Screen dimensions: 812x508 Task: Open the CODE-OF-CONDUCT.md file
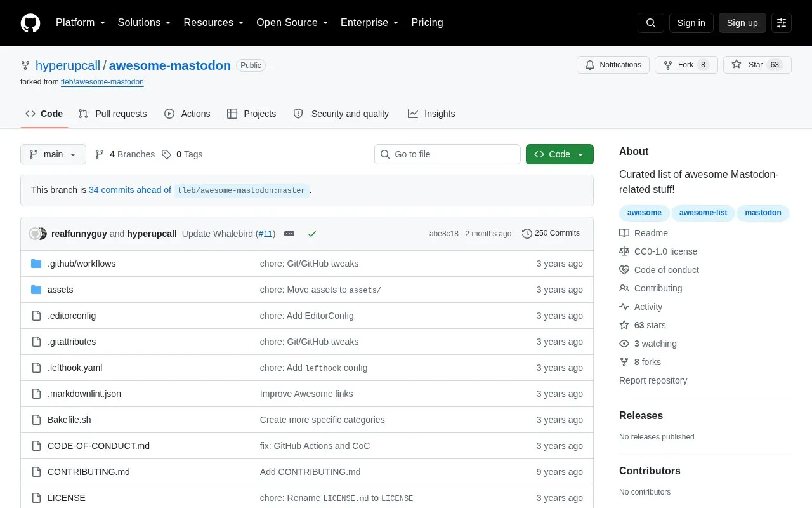98,446
